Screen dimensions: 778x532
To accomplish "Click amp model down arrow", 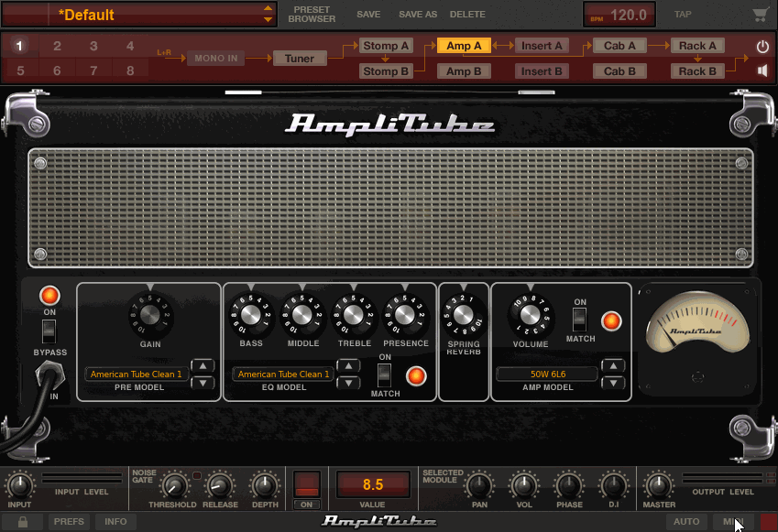I will pos(613,383).
